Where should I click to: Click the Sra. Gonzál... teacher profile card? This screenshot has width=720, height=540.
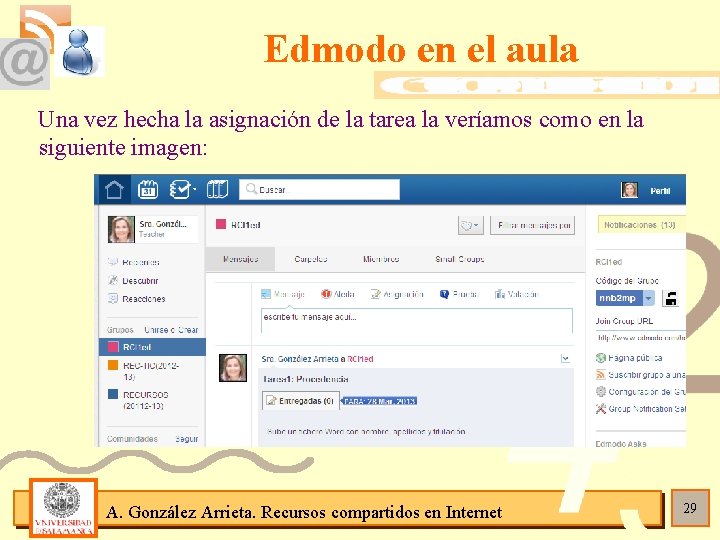point(153,229)
